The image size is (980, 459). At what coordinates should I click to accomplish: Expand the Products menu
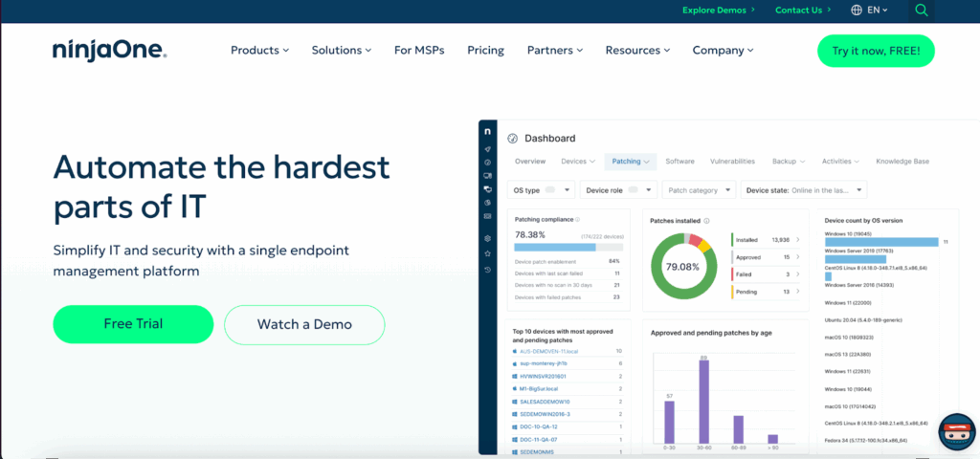259,51
